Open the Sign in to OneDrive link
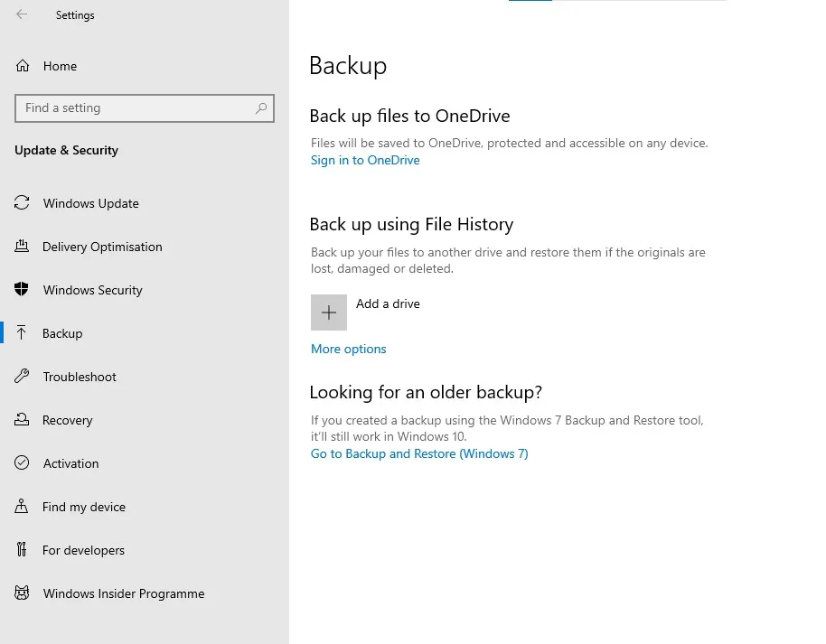The image size is (826, 644). 365,160
